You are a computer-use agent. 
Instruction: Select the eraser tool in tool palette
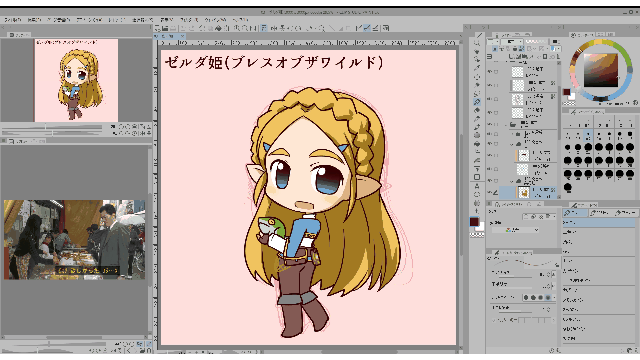477,110
